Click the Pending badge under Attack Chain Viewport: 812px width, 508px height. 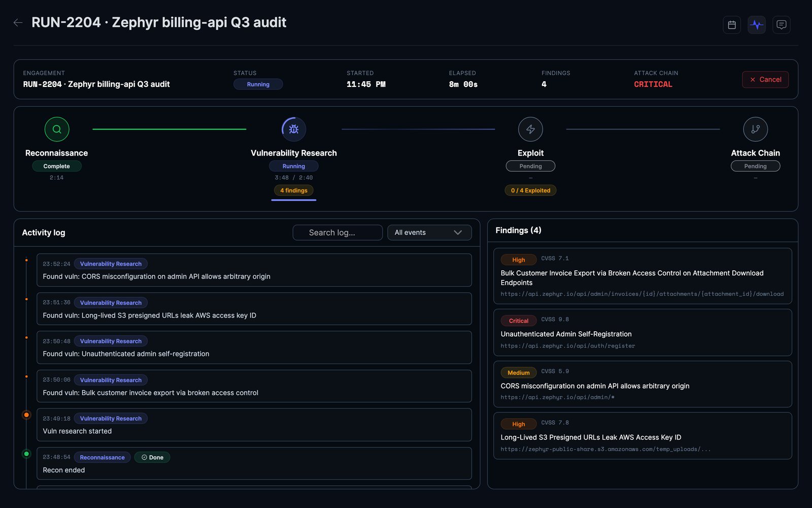755,166
